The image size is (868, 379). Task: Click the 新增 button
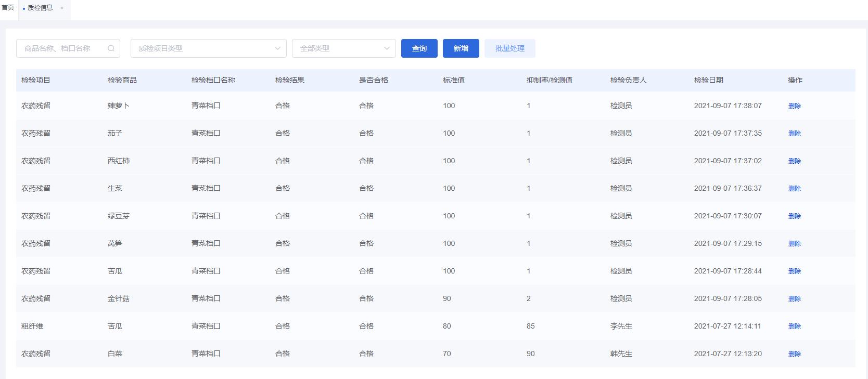click(x=461, y=48)
